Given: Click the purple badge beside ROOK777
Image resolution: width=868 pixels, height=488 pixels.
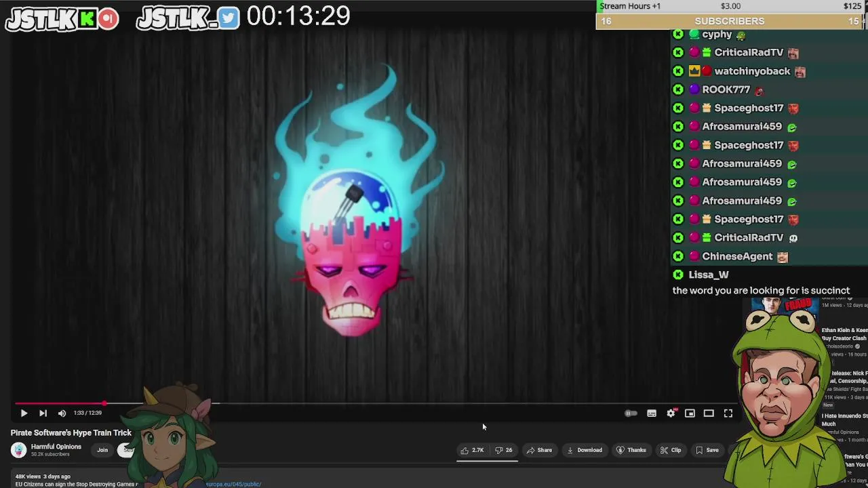Looking at the screenshot, I should (x=694, y=89).
